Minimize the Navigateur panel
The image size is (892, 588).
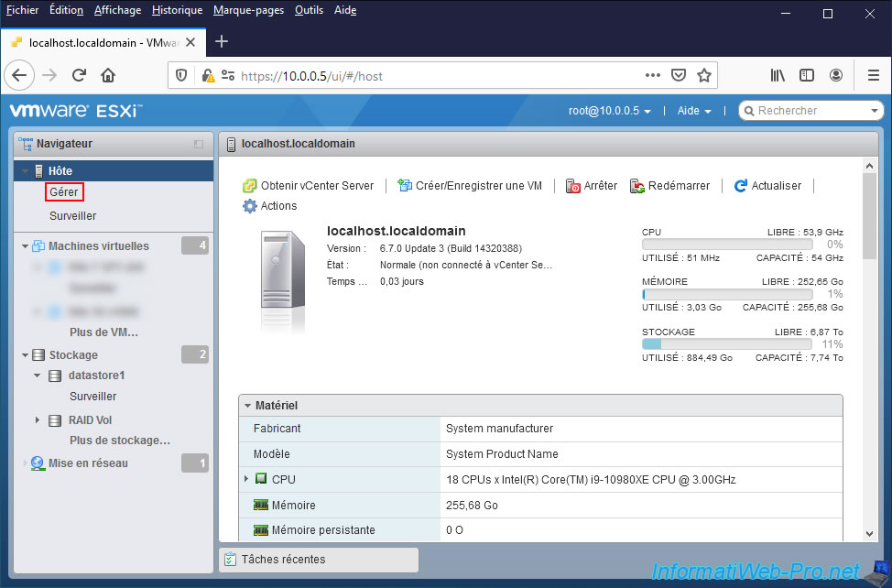pyautogui.click(x=199, y=144)
